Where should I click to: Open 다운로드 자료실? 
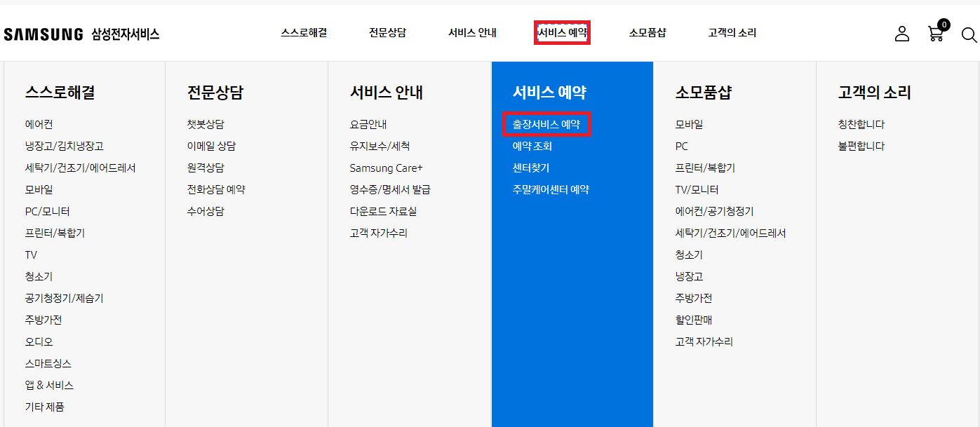tap(383, 212)
